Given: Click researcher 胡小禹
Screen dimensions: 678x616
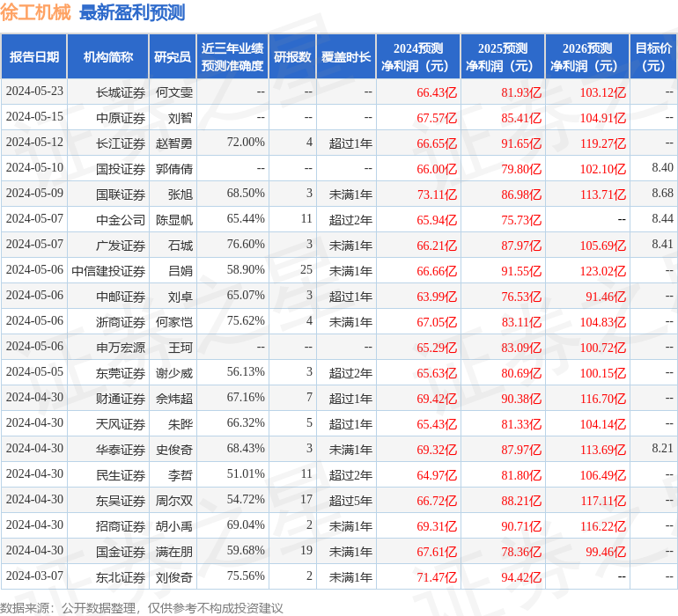Looking at the screenshot, I should coord(173,526).
